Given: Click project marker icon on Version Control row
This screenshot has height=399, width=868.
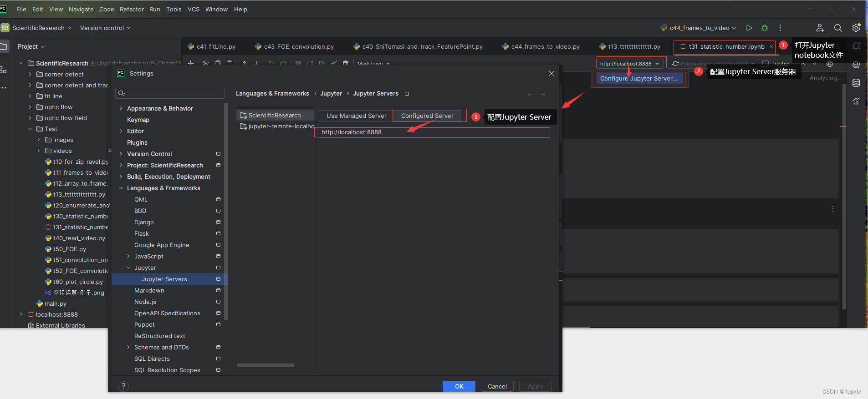Looking at the screenshot, I should [x=218, y=154].
